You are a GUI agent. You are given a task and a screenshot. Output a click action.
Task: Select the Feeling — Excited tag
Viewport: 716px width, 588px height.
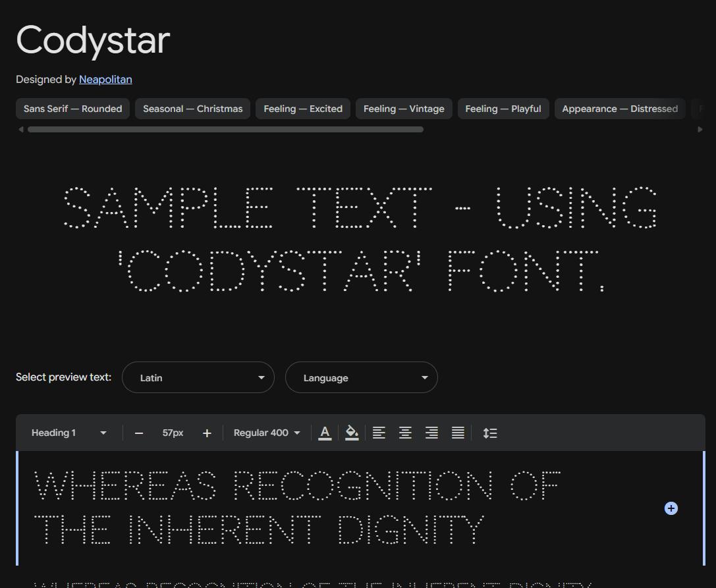coord(303,109)
